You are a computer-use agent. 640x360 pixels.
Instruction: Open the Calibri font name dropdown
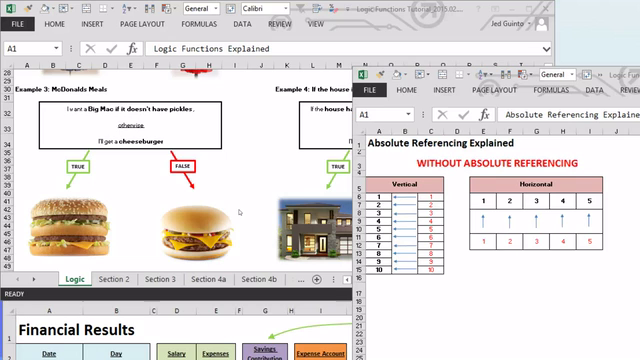tap(285, 8)
